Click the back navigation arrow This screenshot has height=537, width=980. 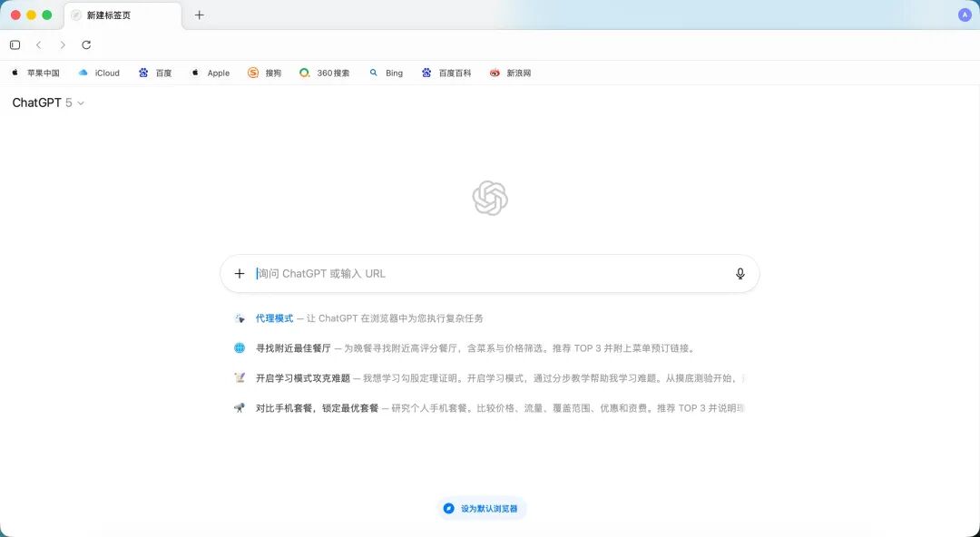[38, 44]
